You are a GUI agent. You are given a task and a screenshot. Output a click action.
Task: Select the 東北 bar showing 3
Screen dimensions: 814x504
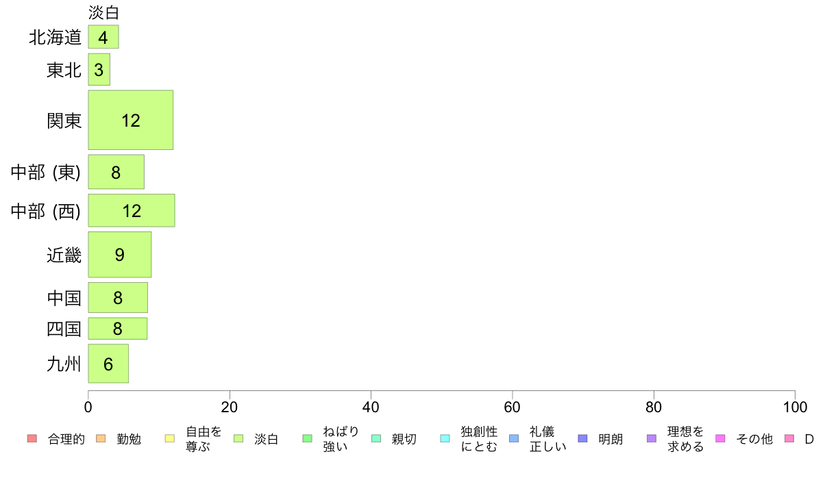point(99,70)
